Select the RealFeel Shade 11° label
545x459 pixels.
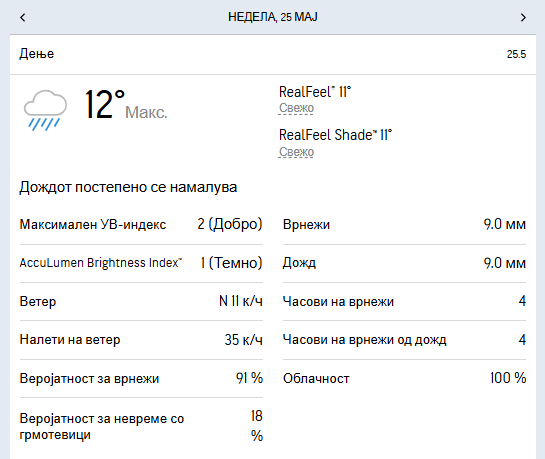(335, 135)
